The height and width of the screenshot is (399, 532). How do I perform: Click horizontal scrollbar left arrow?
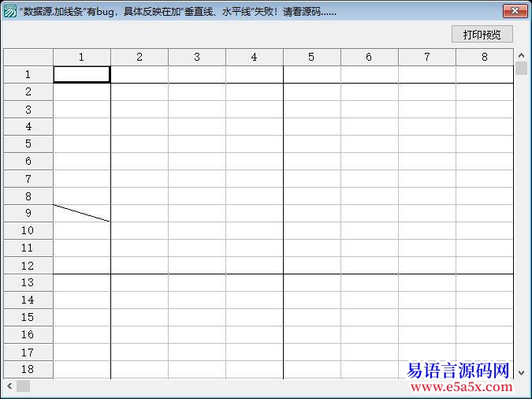click(9, 386)
